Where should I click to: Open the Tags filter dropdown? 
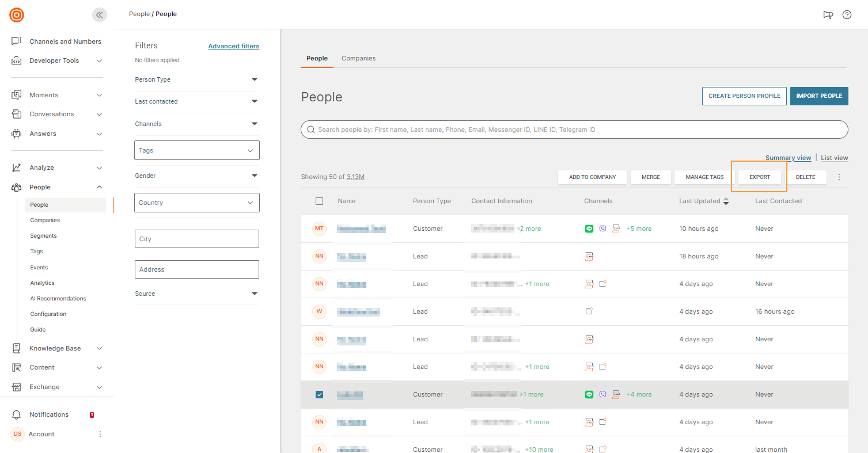pos(196,150)
